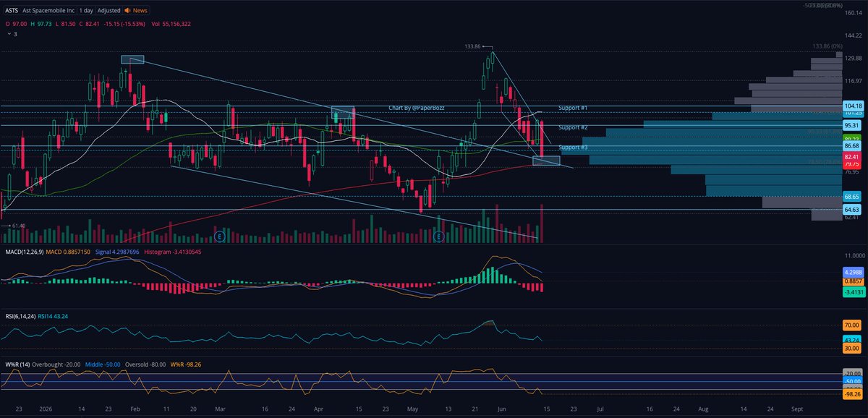Viewport: 868px width, 418px height.
Task: Select the high value H 97.73
Action: (43, 23)
